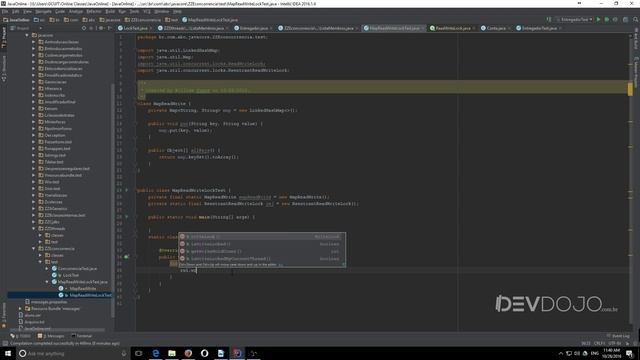Viewport: 640px width, 360px height.
Task: Toggle the vertical Project side tab
Action: tap(4, 38)
